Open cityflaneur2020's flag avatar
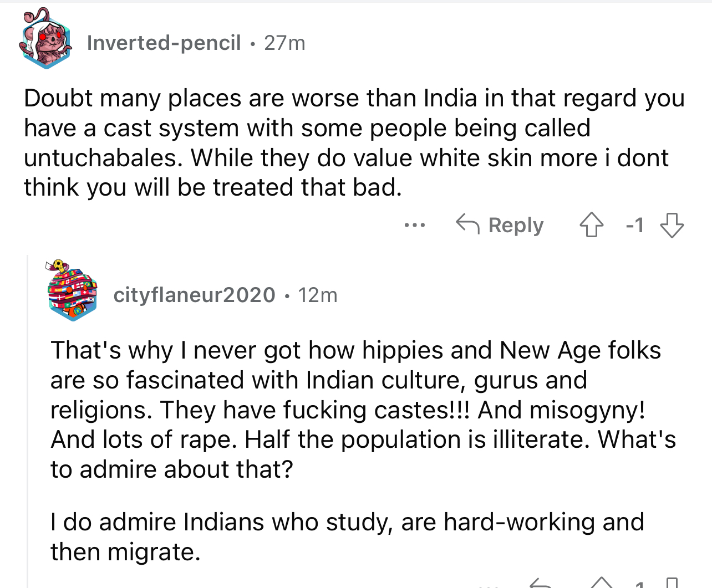The image size is (712, 588). point(72,291)
